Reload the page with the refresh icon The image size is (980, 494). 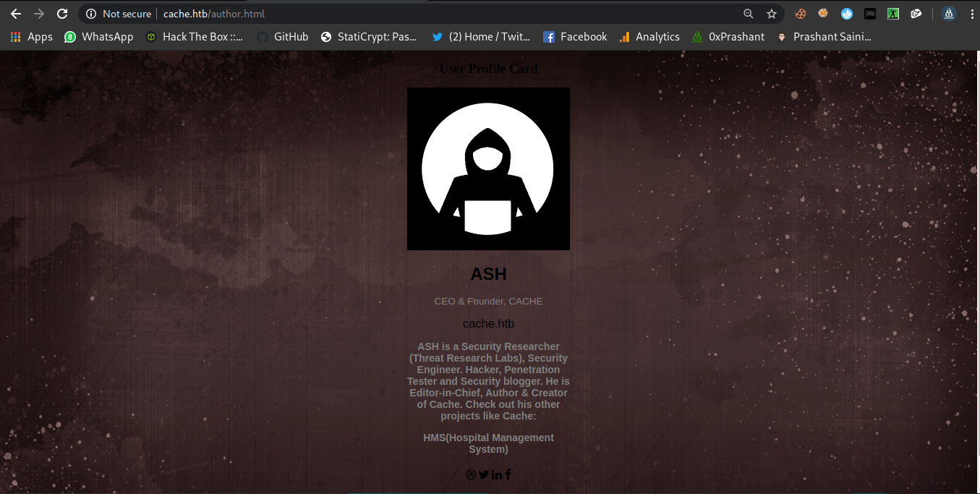tap(62, 13)
